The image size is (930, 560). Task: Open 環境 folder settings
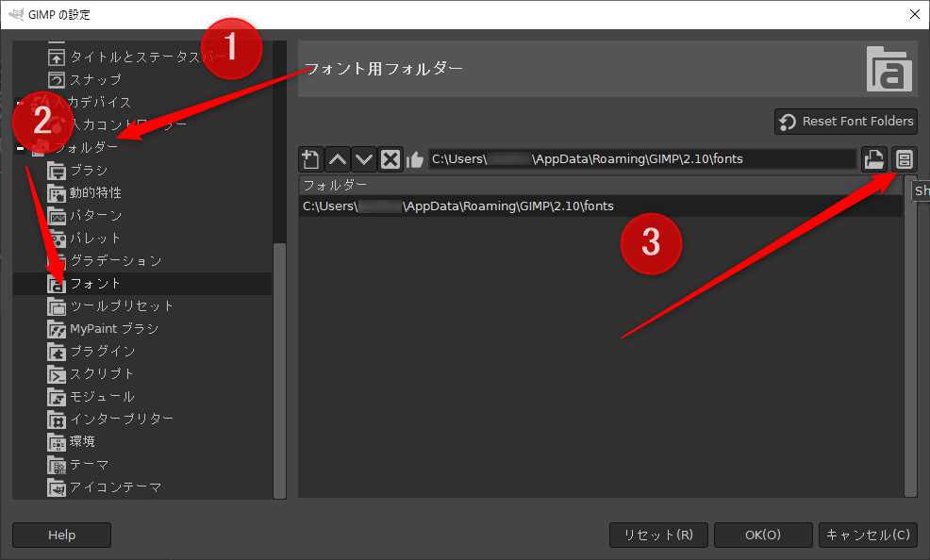[x=71, y=442]
